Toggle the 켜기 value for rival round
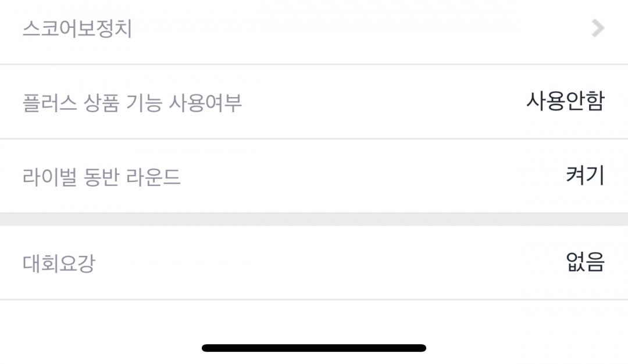The image size is (628, 364). pyautogui.click(x=585, y=175)
